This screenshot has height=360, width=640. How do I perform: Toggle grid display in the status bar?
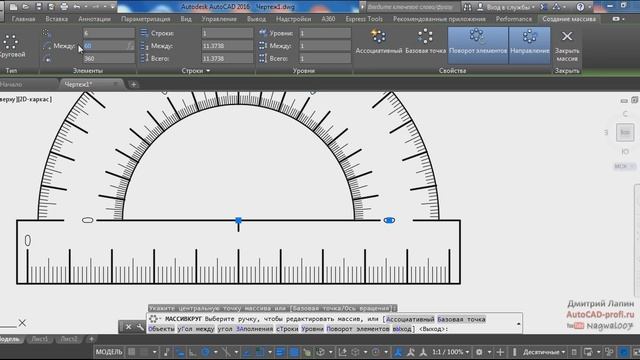click(x=131, y=352)
